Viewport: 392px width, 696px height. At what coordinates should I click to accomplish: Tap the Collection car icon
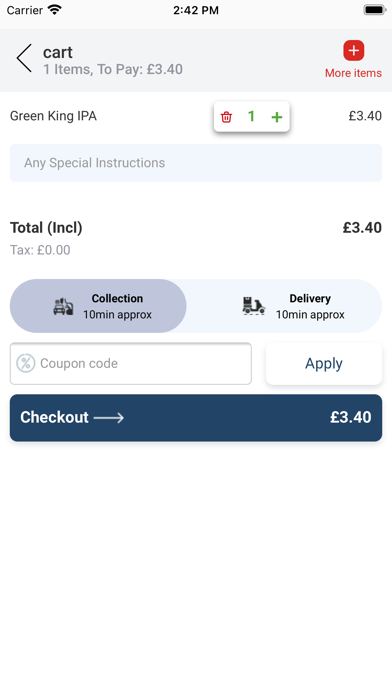tap(63, 306)
